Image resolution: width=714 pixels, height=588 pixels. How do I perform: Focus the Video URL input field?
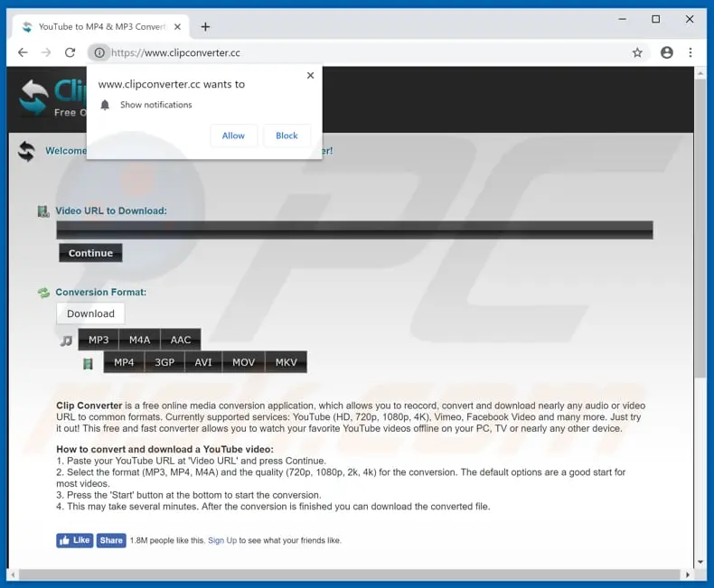(354, 229)
